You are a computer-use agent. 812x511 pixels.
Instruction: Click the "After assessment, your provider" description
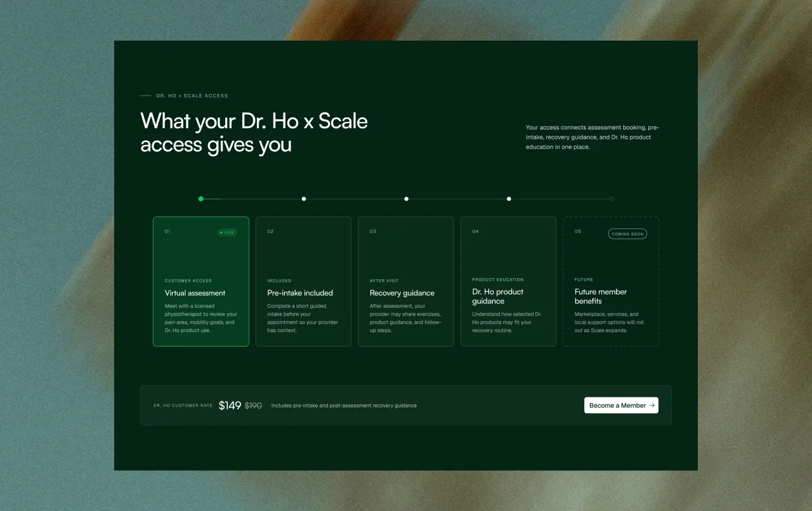[x=405, y=318]
